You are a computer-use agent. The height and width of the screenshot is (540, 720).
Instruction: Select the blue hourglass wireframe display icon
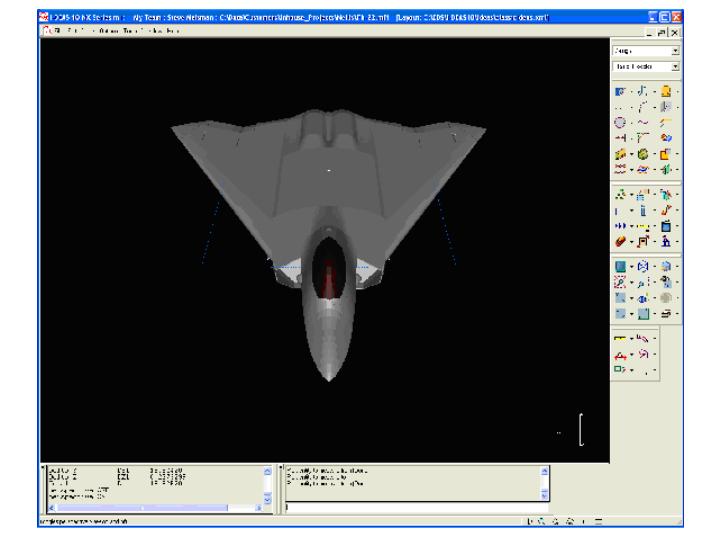(643, 266)
